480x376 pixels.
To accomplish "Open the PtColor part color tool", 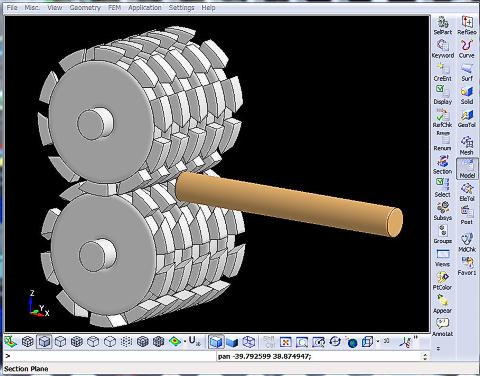I will point(443,281).
